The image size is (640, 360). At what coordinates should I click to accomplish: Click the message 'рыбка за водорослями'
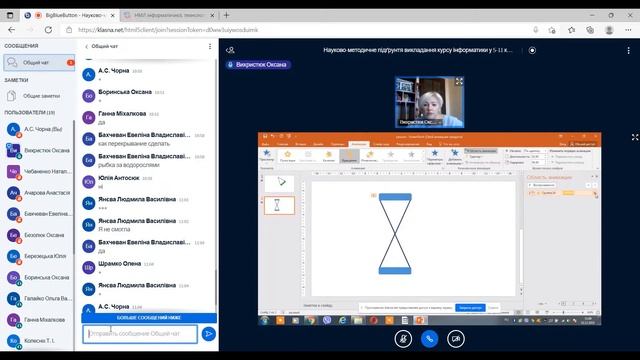[x=129, y=165]
